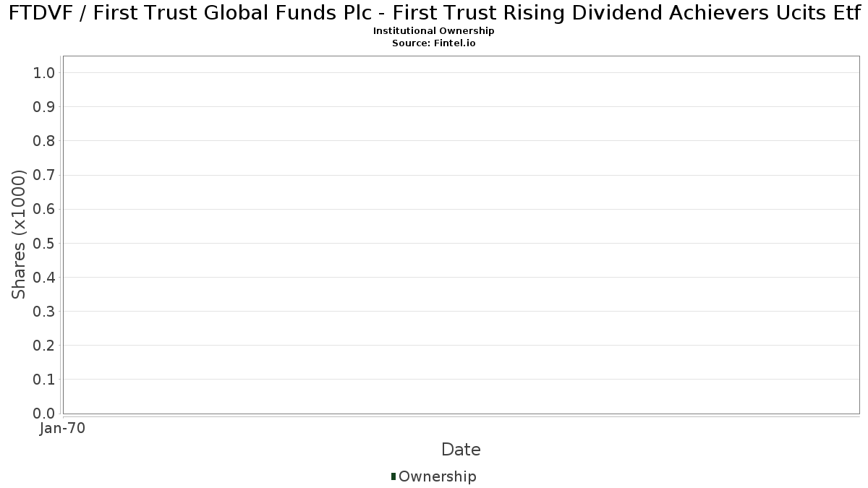Click the 0.5 y-axis tick label
This screenshot has height=488, width=868.
(44, 243)
